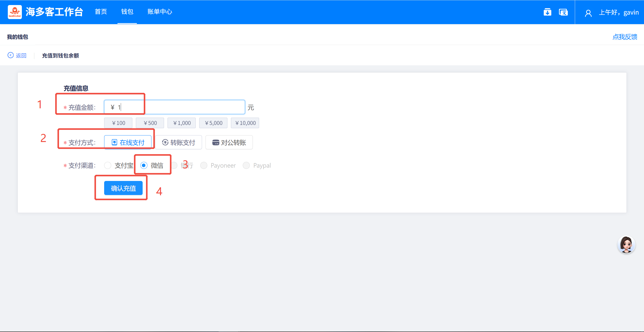This screenshot has height=332, width=644.
Task: Select 对公转账 corporate transfer option
Action: [x=229, y=143]
